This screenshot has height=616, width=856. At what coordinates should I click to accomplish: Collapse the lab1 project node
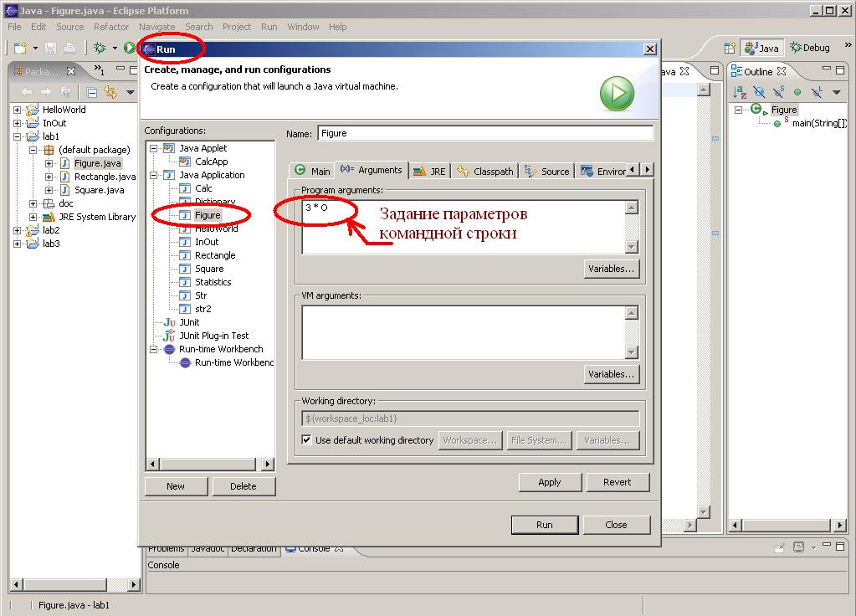(18, 136)
